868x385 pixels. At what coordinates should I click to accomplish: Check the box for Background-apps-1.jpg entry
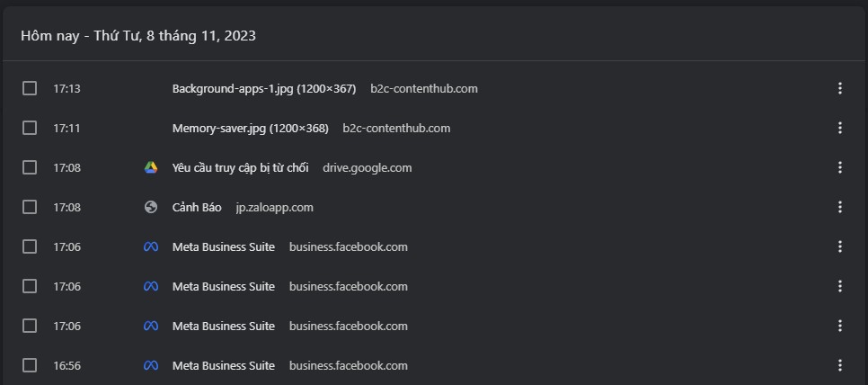[x=30, y=88]
